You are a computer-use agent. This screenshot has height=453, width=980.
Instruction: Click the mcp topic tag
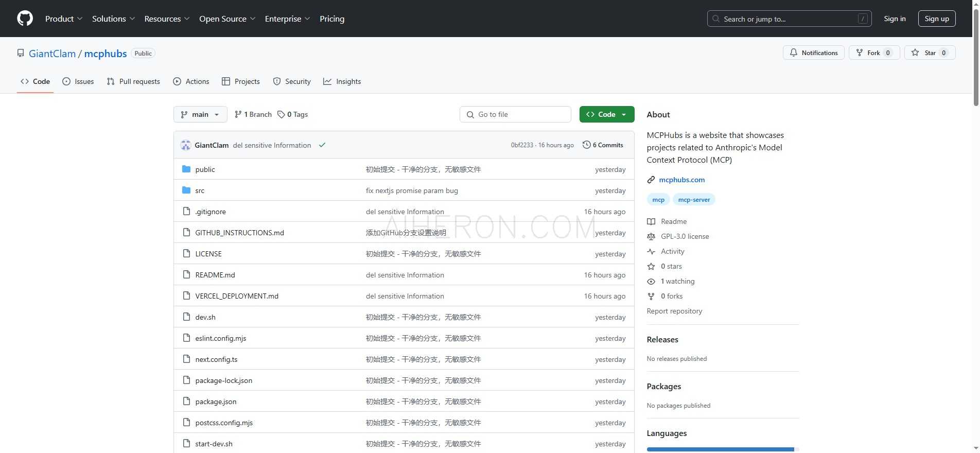click(x=658, y=200)
